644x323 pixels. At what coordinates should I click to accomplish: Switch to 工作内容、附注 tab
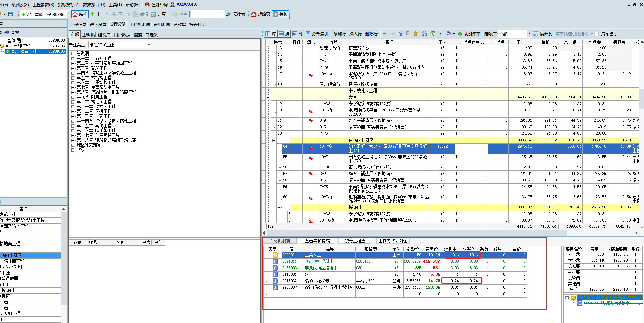393,241
